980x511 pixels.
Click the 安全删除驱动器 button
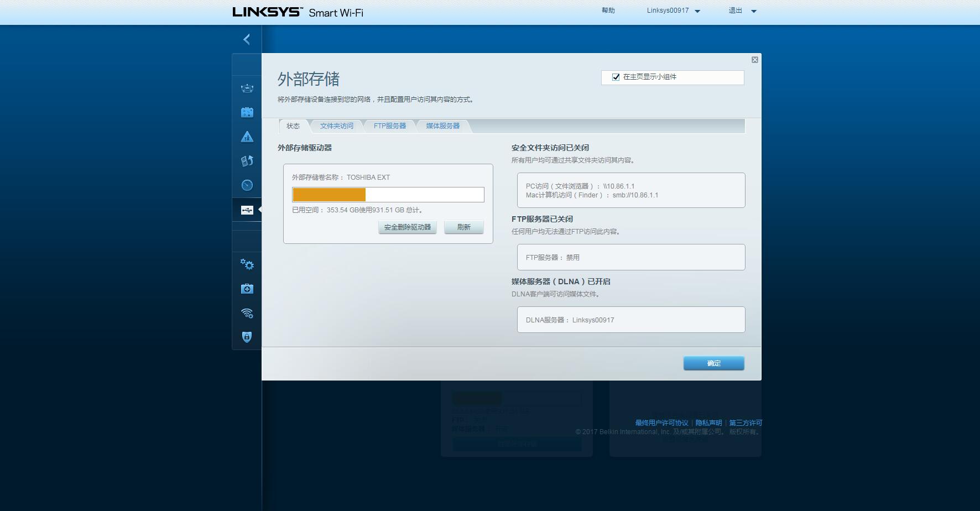(407, 227)
